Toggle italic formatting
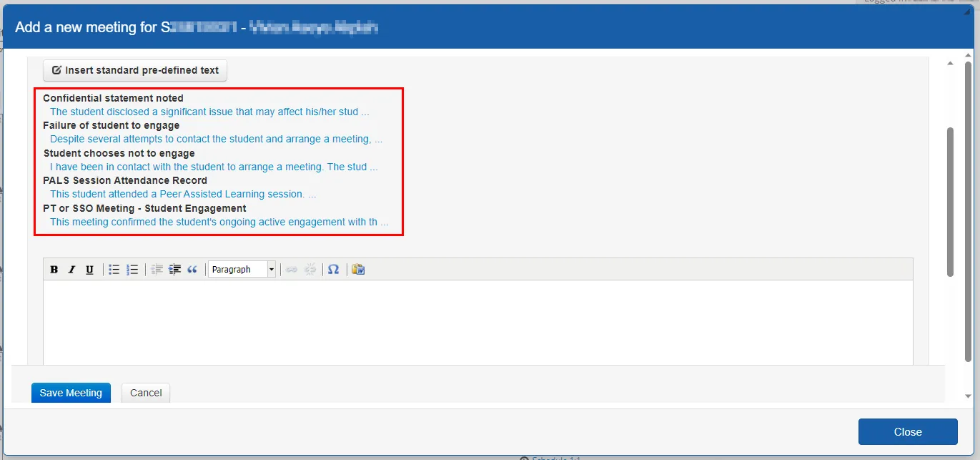Viewport: 980px width, 460px height. [71, 269]
